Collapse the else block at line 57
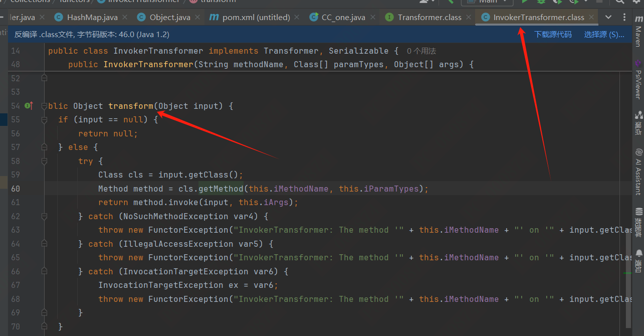Screen dimensions: 644x336 (x=44, y=147)
